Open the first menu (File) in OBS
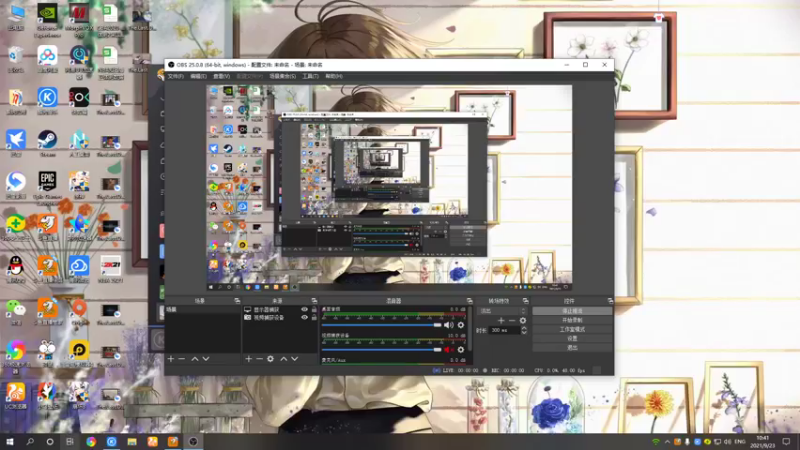The height and width of the screenshot is (450, 800). point(176,77)
